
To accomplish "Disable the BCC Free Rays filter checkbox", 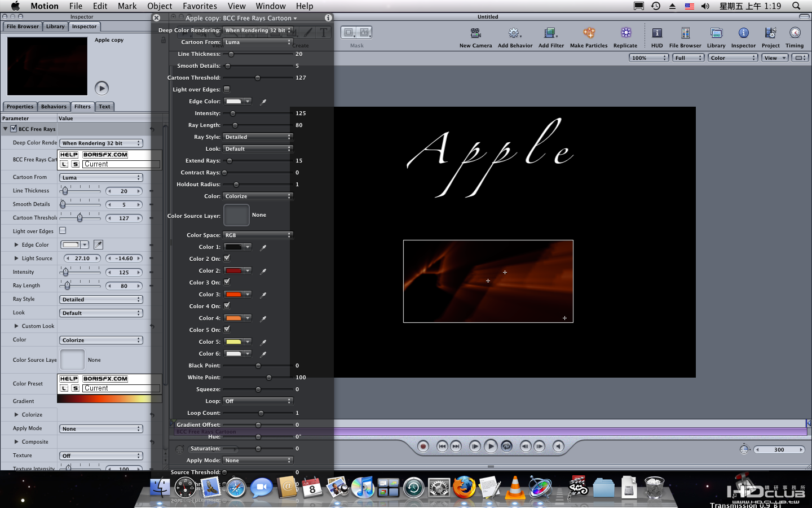I will pyautogui.click(x=14, y=129).
